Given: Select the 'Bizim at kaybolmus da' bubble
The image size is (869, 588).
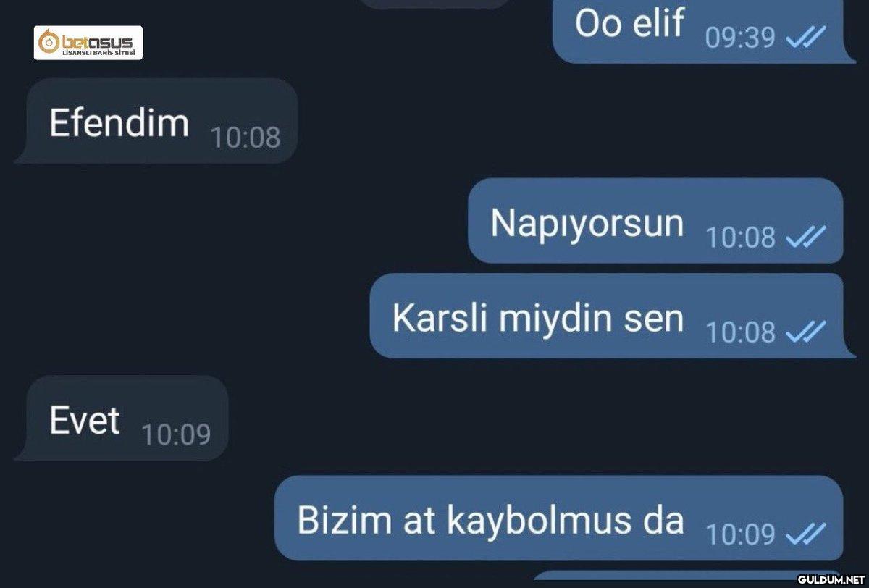Looking at the screenshot, I should 560,518.
